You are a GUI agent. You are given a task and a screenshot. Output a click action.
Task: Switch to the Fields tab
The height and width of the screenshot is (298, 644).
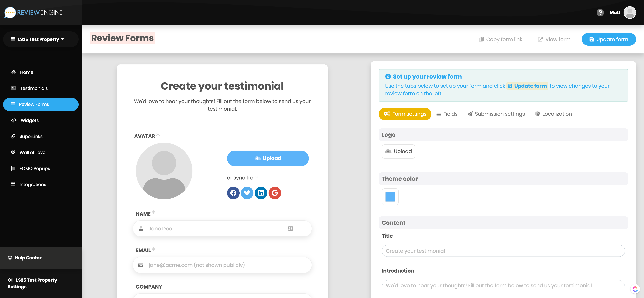[447, 114]
